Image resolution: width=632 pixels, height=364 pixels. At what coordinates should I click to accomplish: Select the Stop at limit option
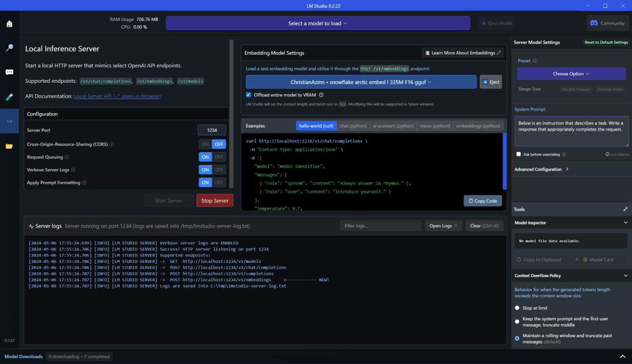pyautogui.click(x=517, y=308)
